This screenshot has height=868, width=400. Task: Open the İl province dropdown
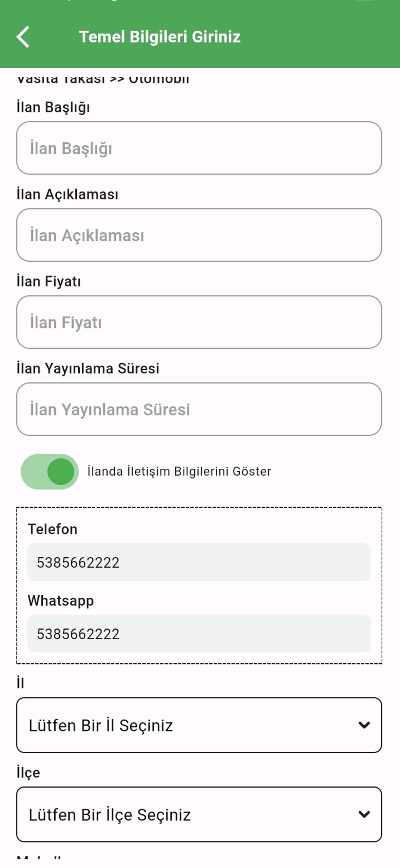pos(199,725)
